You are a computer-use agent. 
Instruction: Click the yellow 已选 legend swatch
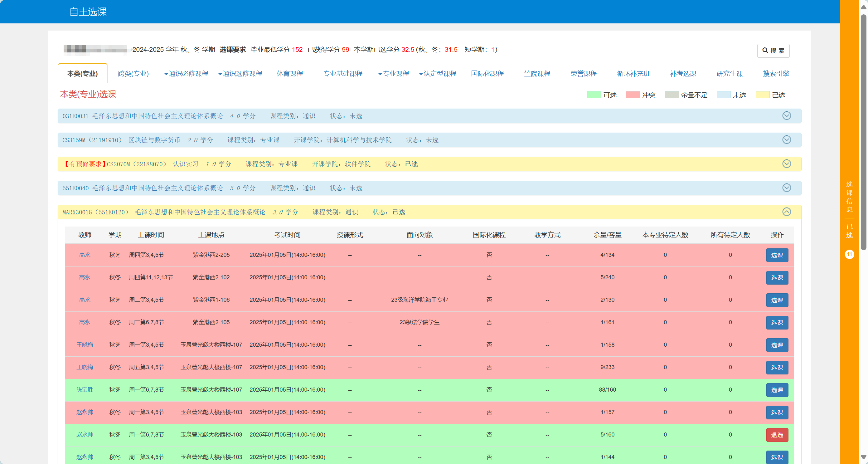(762, 95)
